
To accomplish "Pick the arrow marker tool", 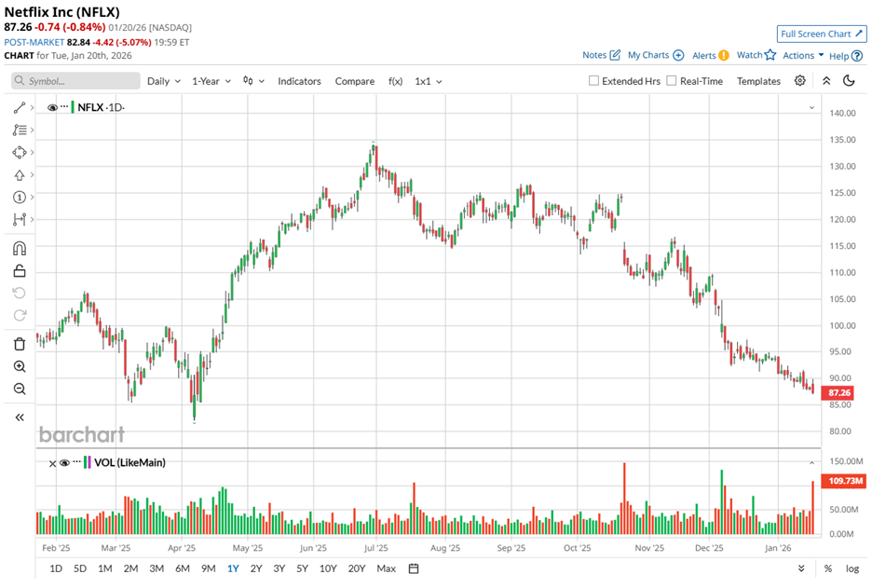I will [x=20, y=175].
